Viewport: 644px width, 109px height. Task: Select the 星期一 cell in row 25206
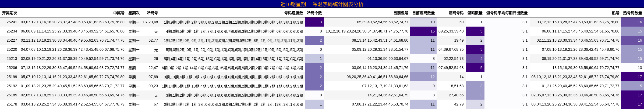click(134, 68)
